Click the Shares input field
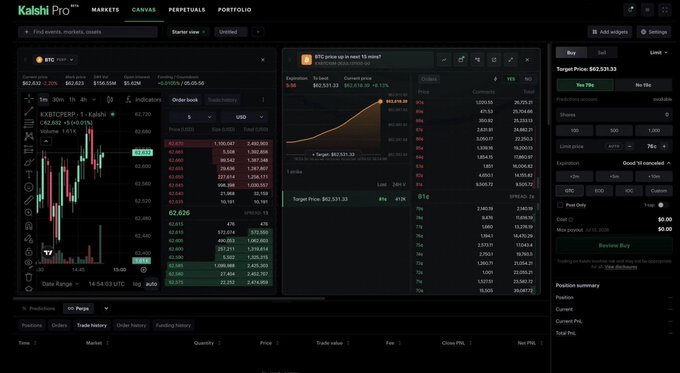 point(614,115)
